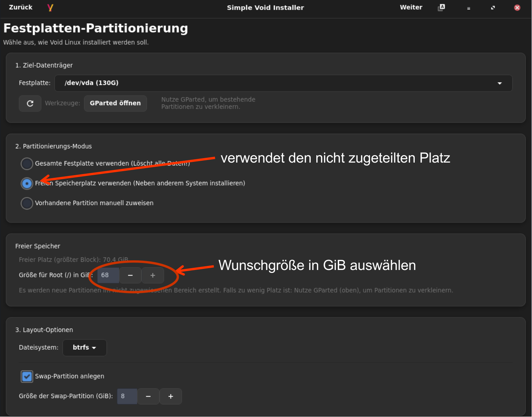Increase swap size with plus button

pos(171,396)
